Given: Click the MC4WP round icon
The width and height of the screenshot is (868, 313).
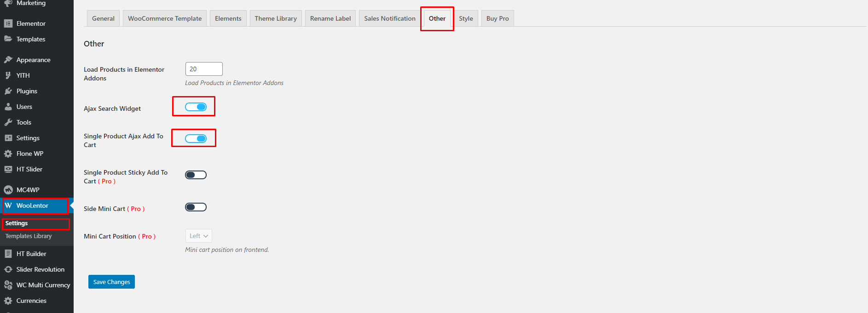Looking at the screenshot, I should [8, 190].
